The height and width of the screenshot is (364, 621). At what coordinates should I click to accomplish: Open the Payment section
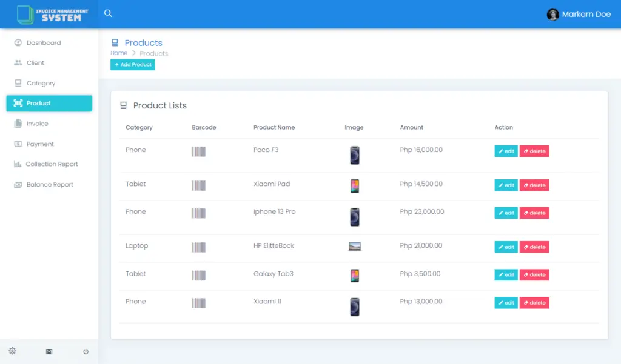[x=39, y=144]
